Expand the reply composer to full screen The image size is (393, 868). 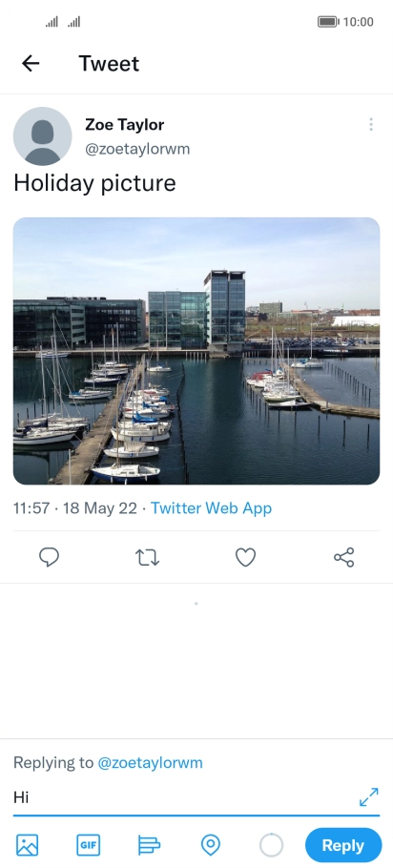pyautogui.click(x=368, y=797)
